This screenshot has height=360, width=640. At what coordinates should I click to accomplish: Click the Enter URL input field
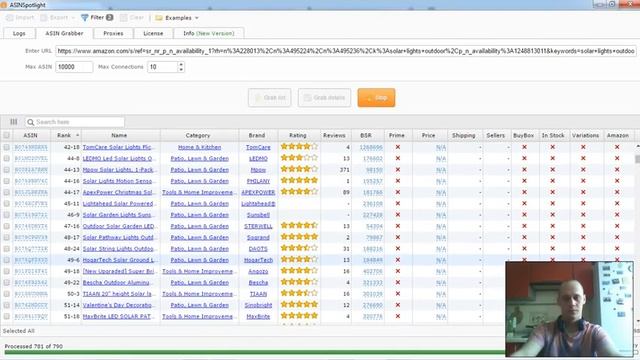[x=346, y=51]
